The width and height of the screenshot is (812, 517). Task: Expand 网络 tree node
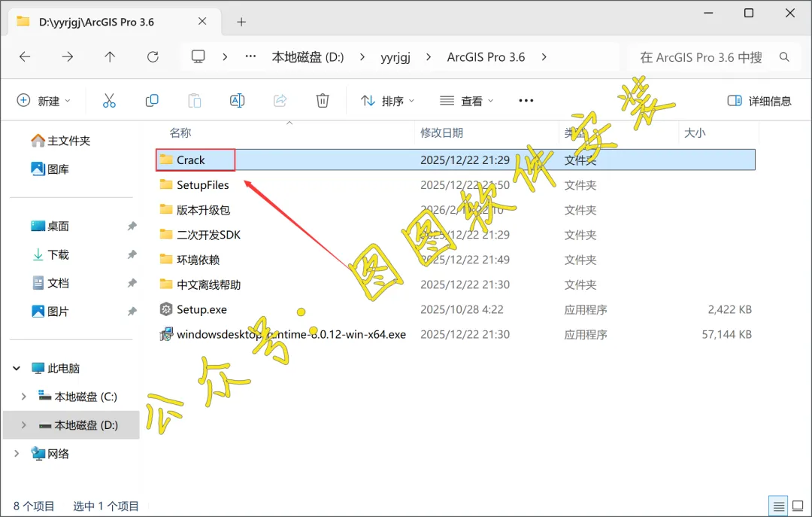pos(17,454)
